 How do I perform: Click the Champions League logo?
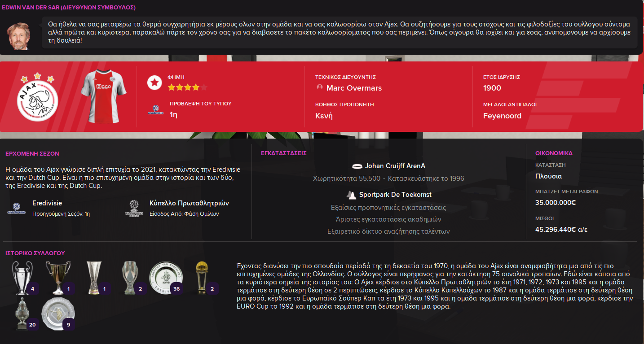134,209
